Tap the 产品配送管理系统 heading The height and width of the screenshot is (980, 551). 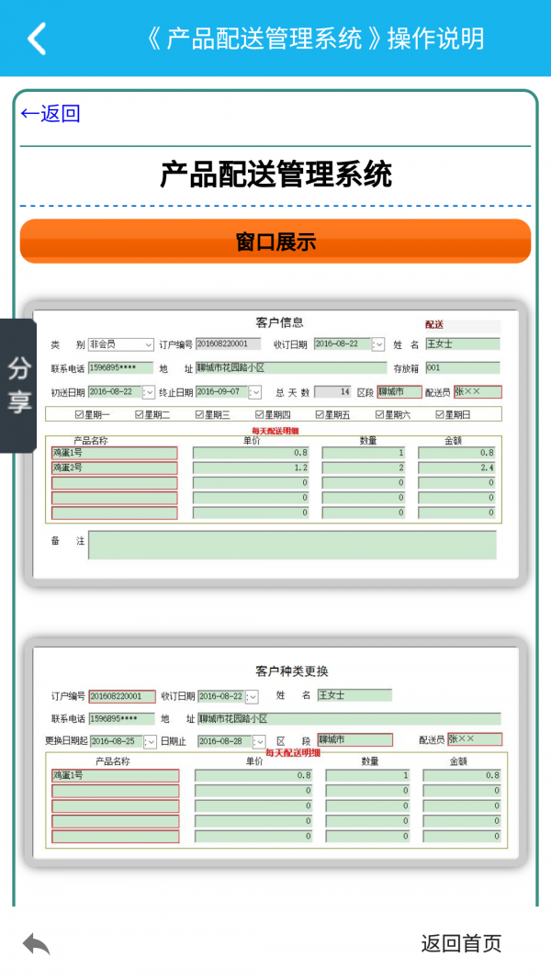275,175
